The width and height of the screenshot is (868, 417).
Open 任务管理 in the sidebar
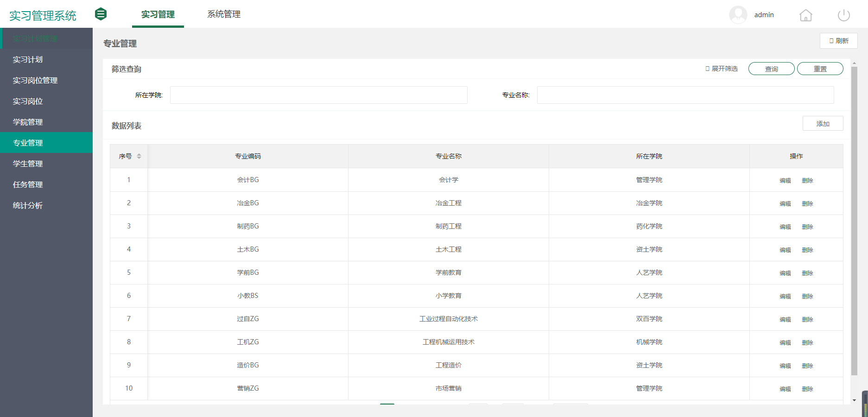(x=46, y=184)
